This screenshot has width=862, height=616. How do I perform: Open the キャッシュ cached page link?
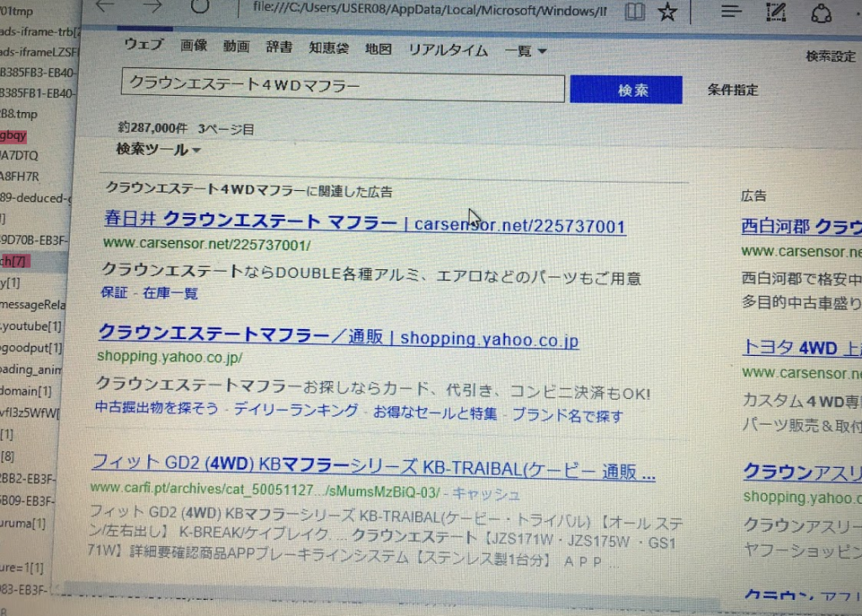[486, 495]
